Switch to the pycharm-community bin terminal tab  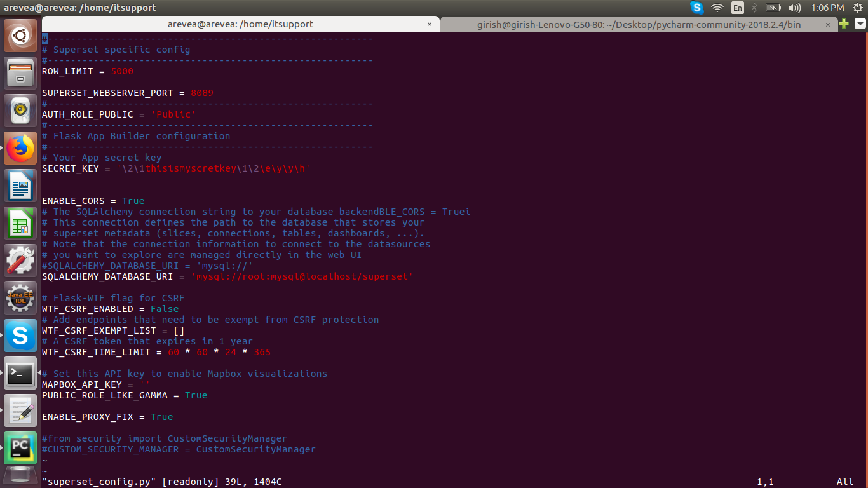635,24
